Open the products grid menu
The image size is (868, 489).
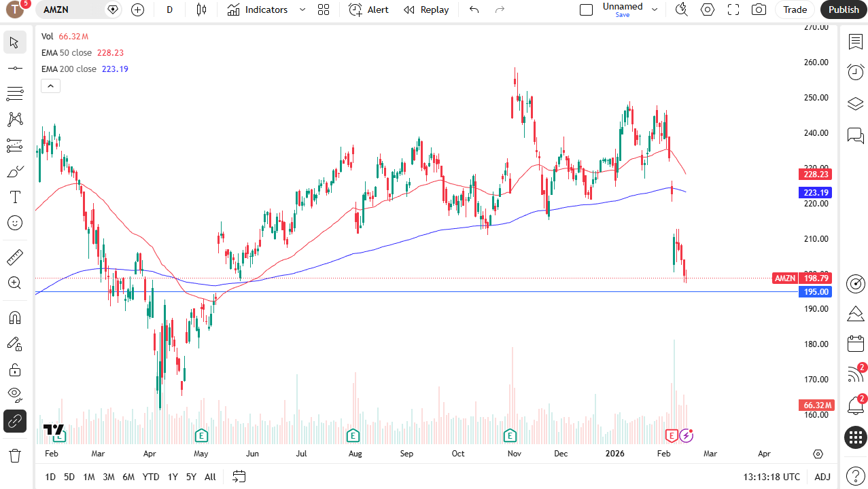(855, 437)
